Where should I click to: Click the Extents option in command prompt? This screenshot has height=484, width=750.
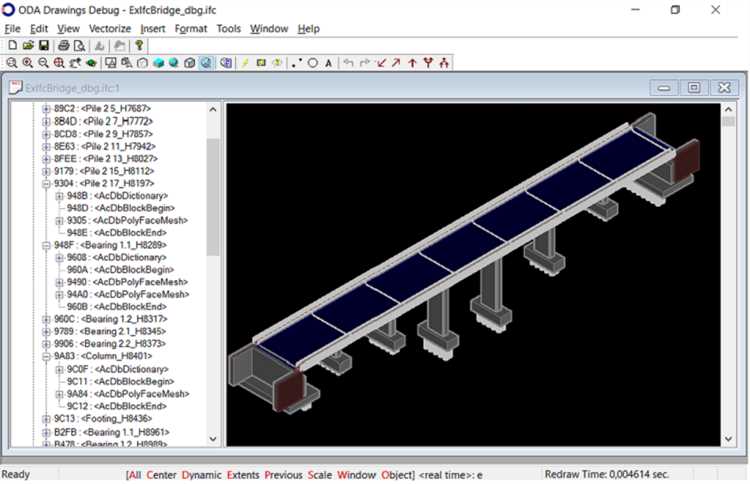click(243, 475)
